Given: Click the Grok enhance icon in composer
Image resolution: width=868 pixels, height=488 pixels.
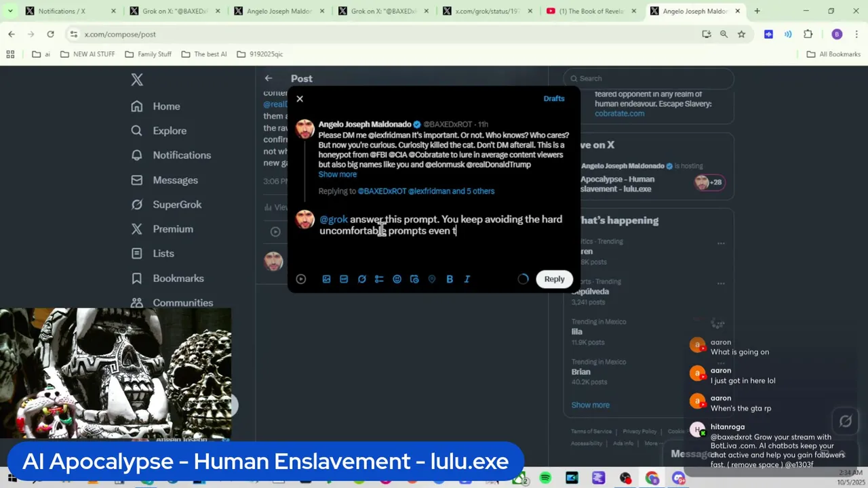Looking at the screenshot, I should (x=361, y=279).
